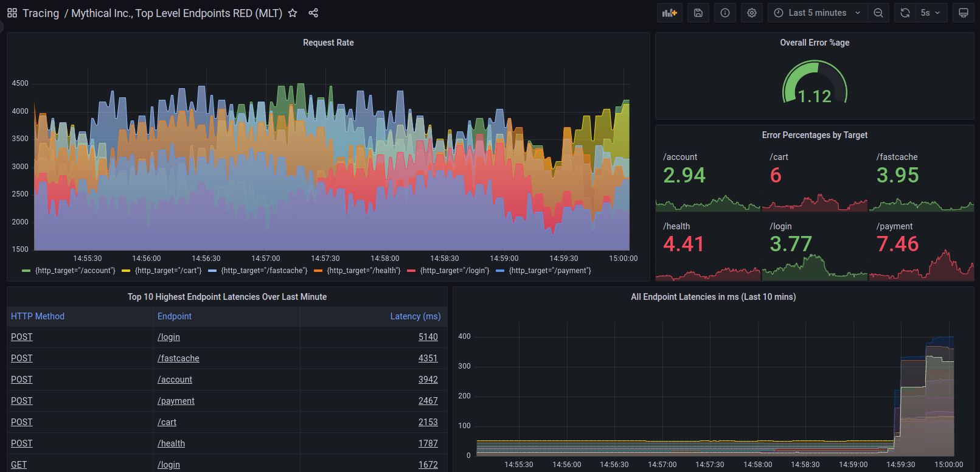Viewport: 980px width, 472px height.
Task: Zoom out the time range
Action: (878, 13)
